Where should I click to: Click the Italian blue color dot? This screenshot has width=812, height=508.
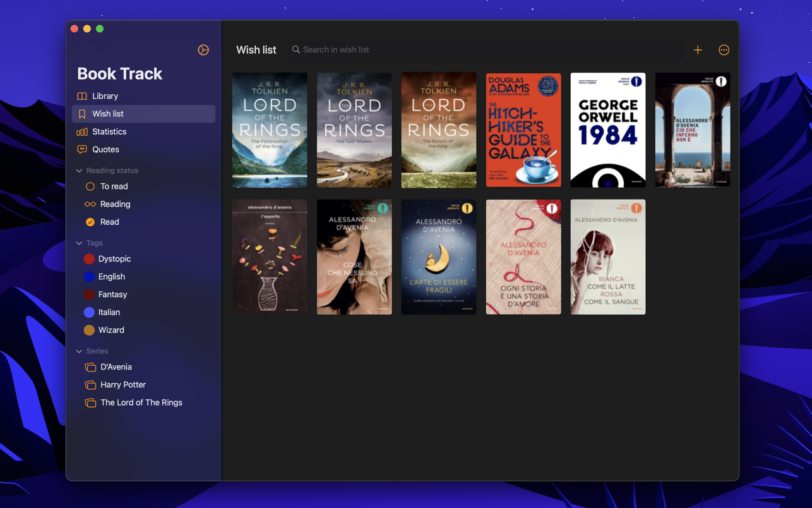89,312
